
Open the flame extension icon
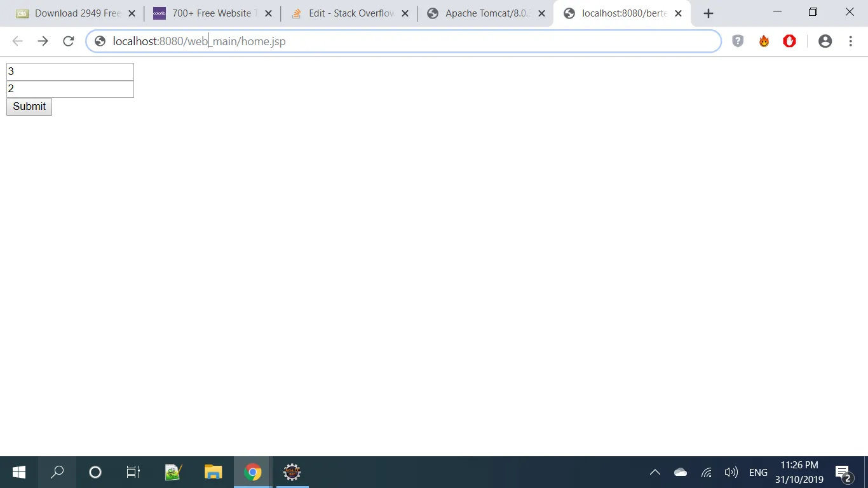click(764, 41)
